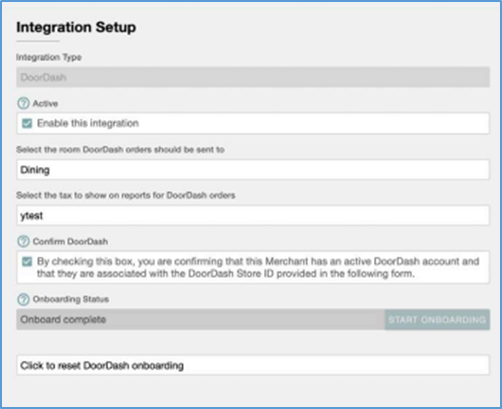Screen dimensions: 502x409
Task: Click the Onboard complete status field
Action: [x=200, y=320]
